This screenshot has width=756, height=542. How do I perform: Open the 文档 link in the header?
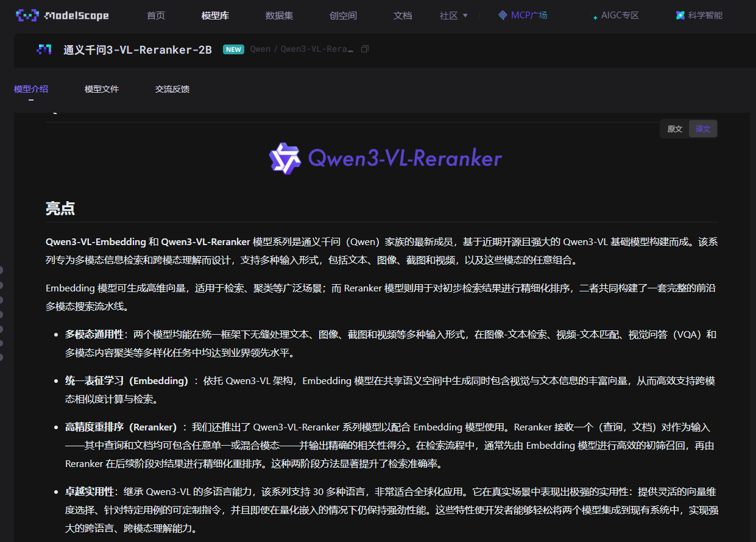click(403, 15)
